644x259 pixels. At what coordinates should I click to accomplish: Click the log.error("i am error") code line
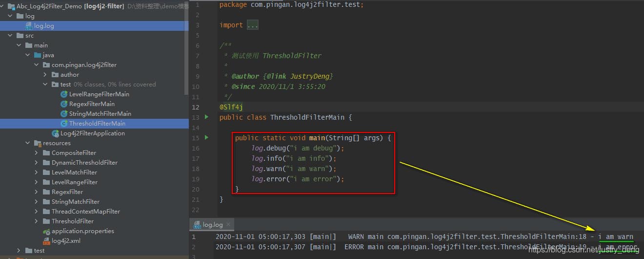coord(298,179)
